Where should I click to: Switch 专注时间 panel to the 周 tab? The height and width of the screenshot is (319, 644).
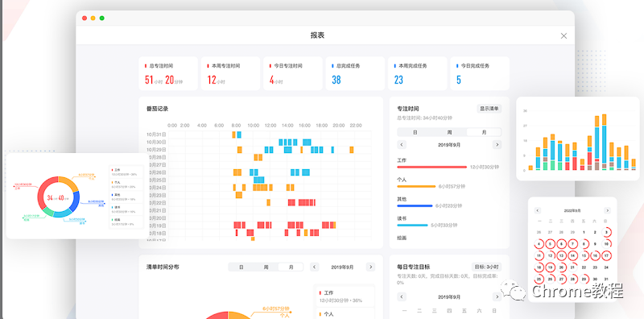(450, 132)
